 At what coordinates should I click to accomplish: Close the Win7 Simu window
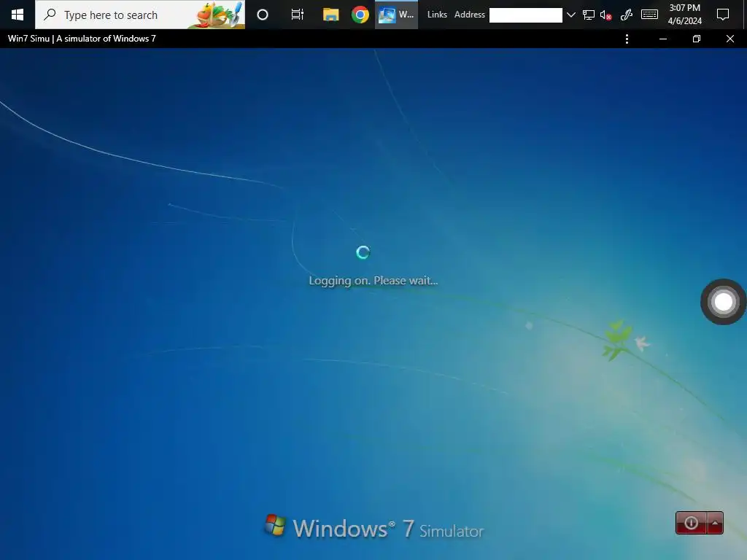pyautogui.click(x=729, y=39)
